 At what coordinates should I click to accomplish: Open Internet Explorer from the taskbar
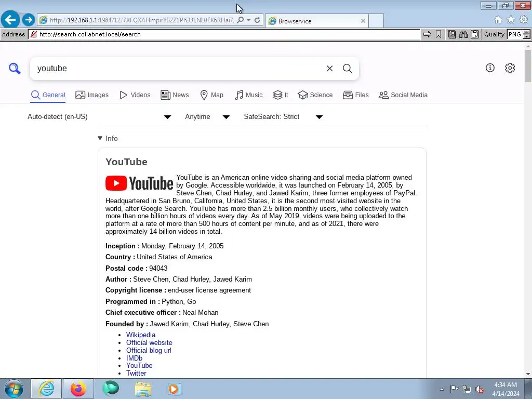tap(46, 389)
